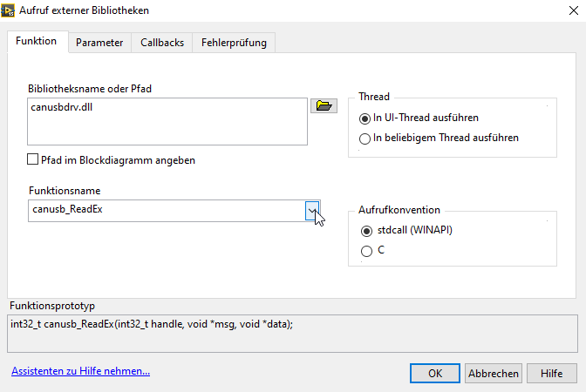Switch to the Funktion tab
This screenshot has width=586, height=392.
37,41
